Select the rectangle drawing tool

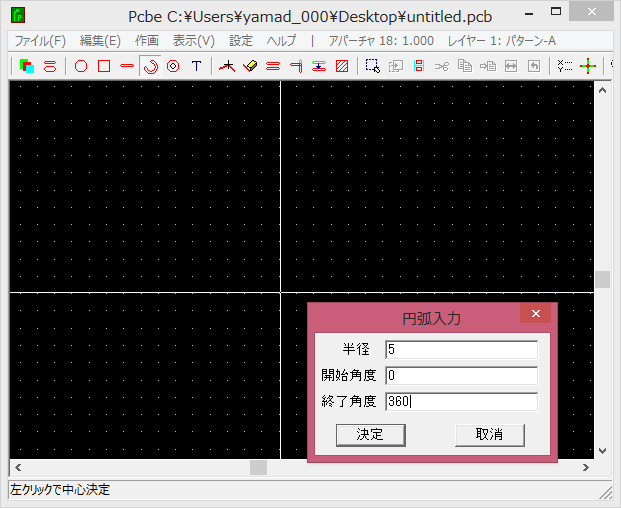pos(104,66)
